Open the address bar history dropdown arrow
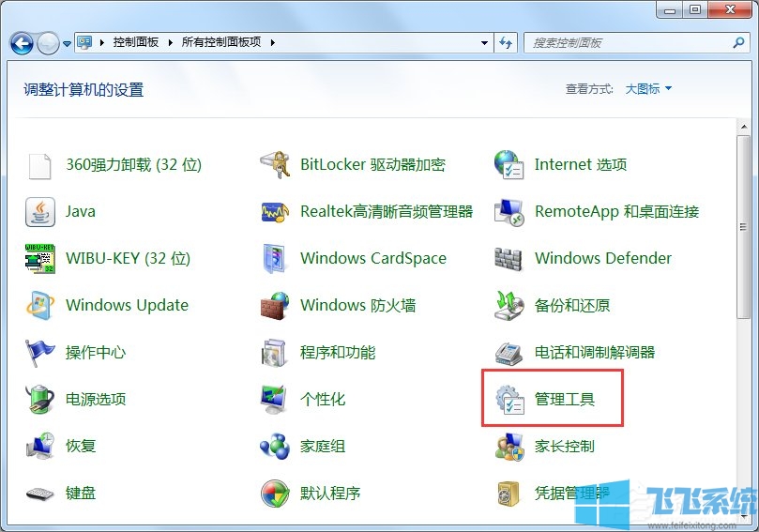759x532 pixels. tap(485, 43)
